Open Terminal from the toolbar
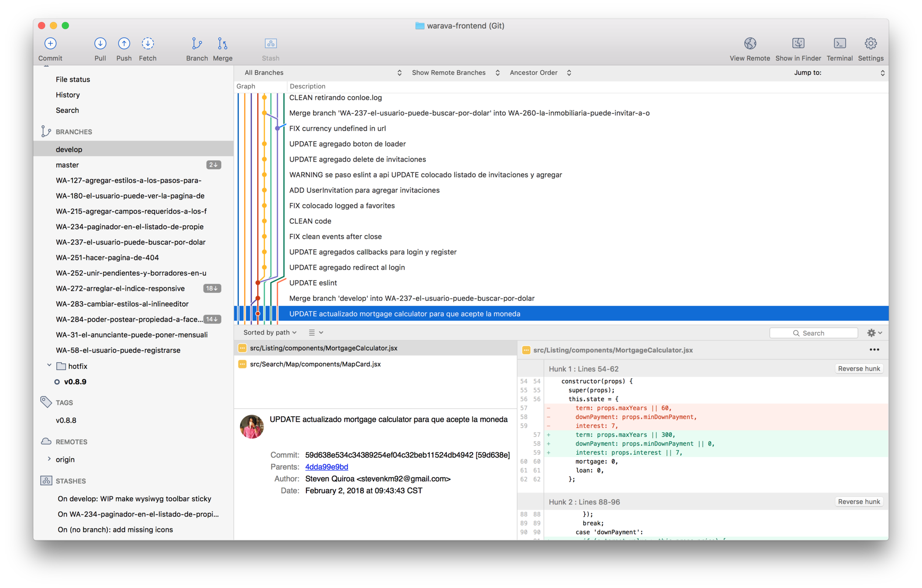This screenshot has height=588, width=922. point(839,44)
